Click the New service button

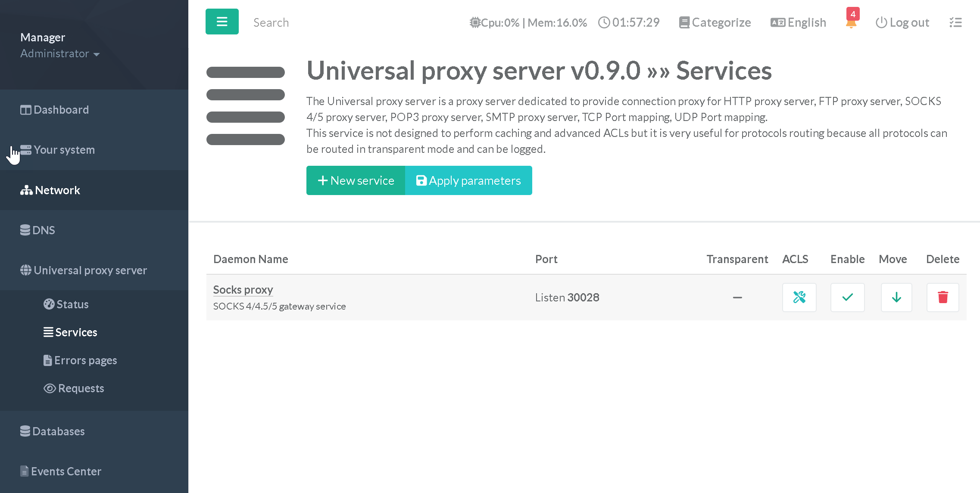[356, 180]
